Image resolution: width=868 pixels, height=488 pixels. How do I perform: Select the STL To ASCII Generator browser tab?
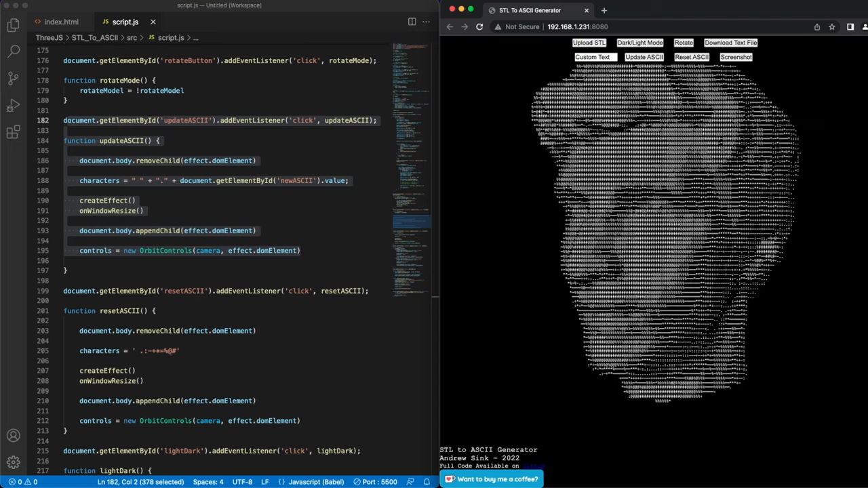click(x=529, y=10)
